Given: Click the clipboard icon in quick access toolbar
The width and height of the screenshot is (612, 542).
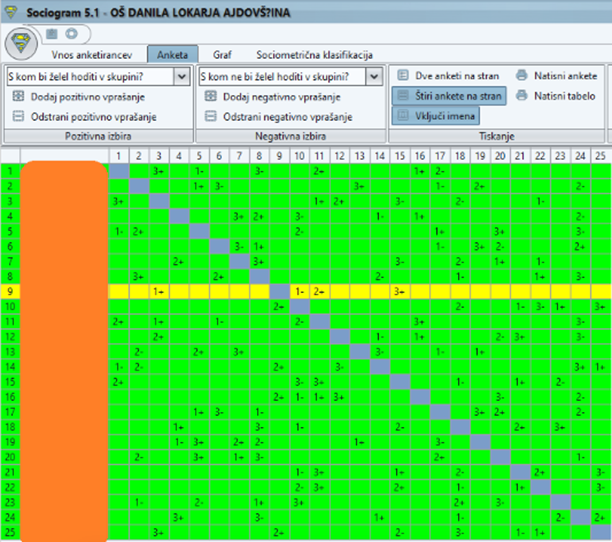Looking at the screenshot, I should click(x=52, y=34).
